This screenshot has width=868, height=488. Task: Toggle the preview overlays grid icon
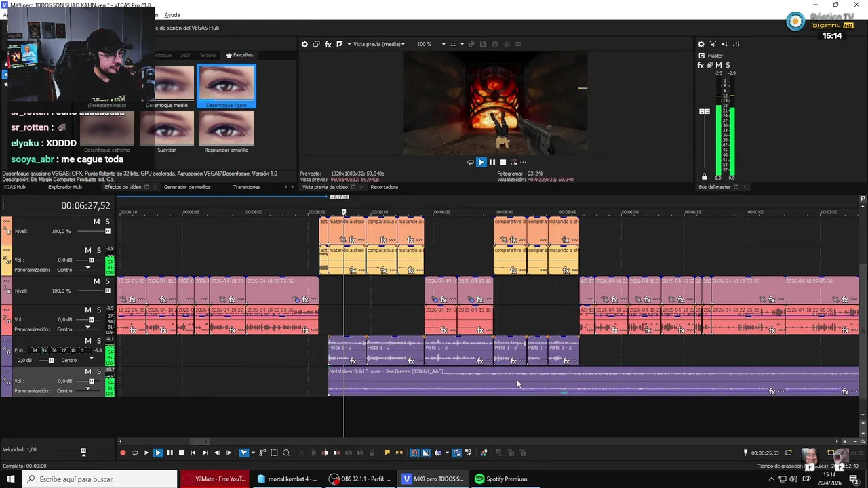pyautogui.click(x=453, y=44)
